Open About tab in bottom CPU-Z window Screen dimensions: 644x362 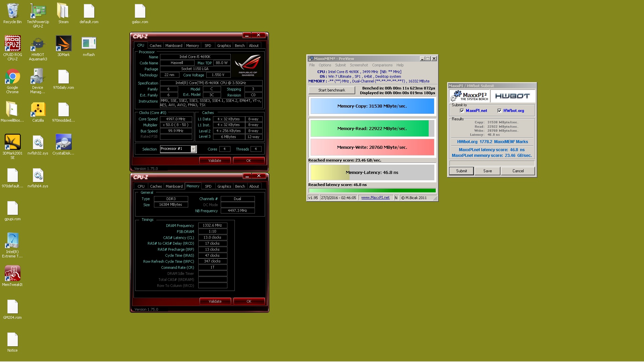click(x=254, y=186)
